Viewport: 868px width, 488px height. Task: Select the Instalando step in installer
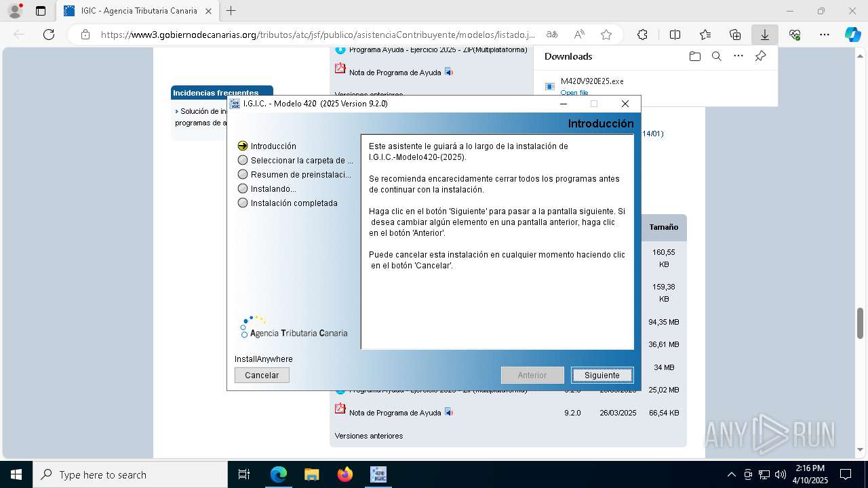coord(267,188)
